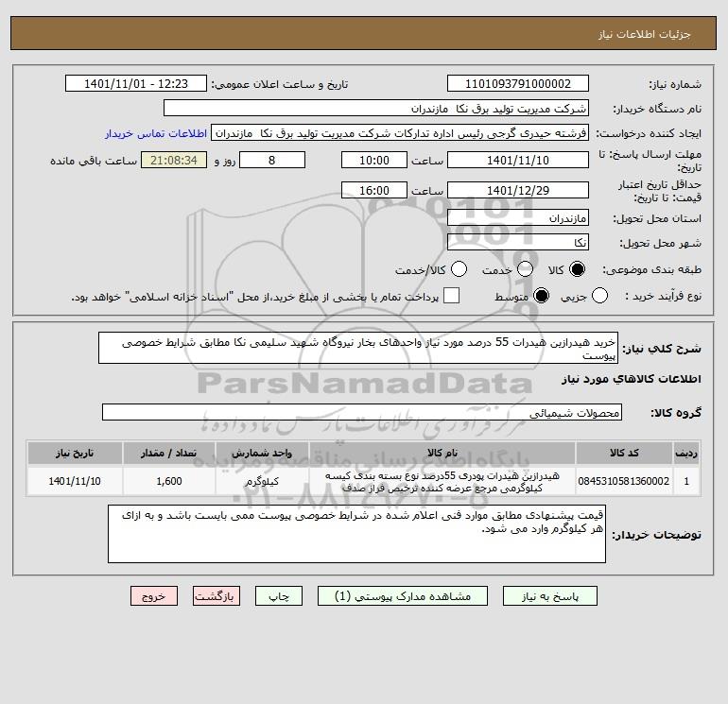Click the need date cell 1401/11/10
Viewport: 728px width, 704px height.
click(75, 481)
